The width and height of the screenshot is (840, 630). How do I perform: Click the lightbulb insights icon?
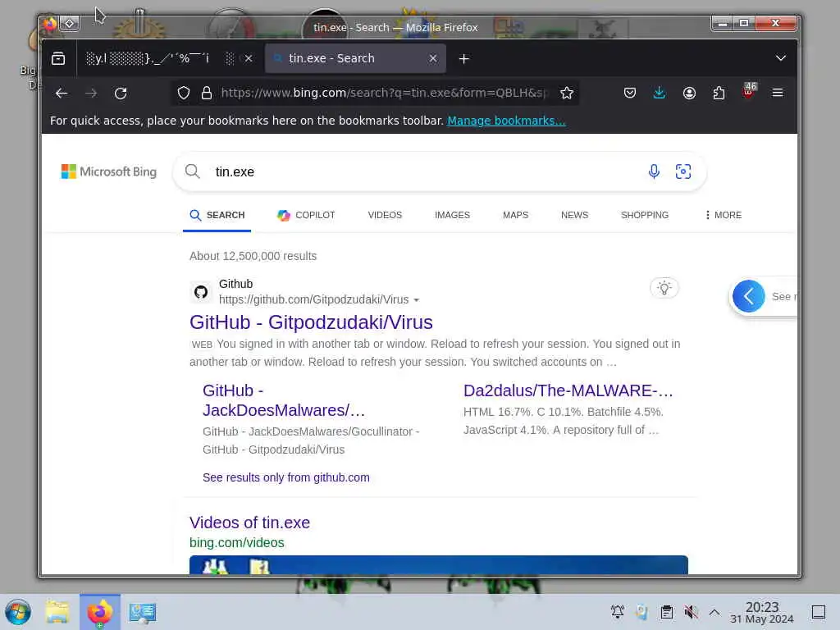[x=664, y=288]
